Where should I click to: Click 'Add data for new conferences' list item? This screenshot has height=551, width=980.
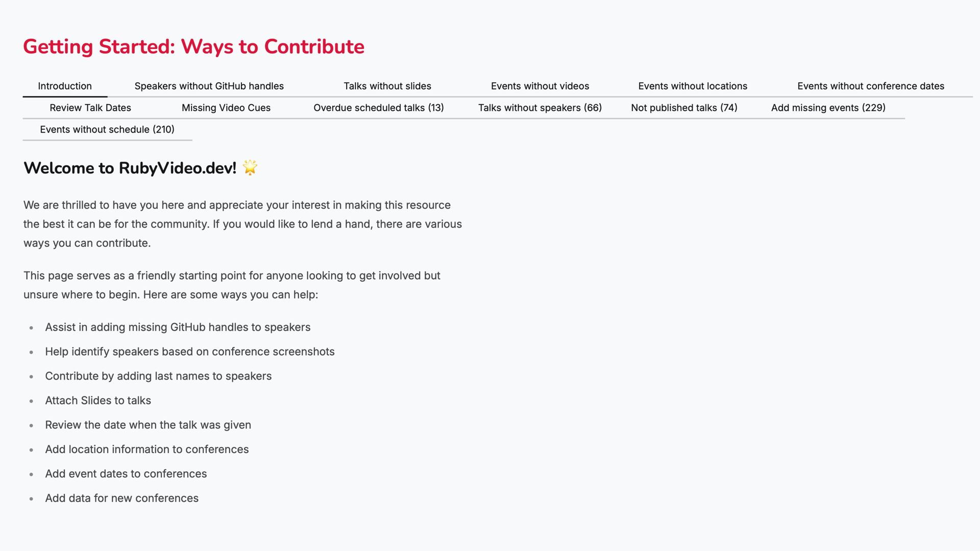pyautogui.click(x=121, y=498)
